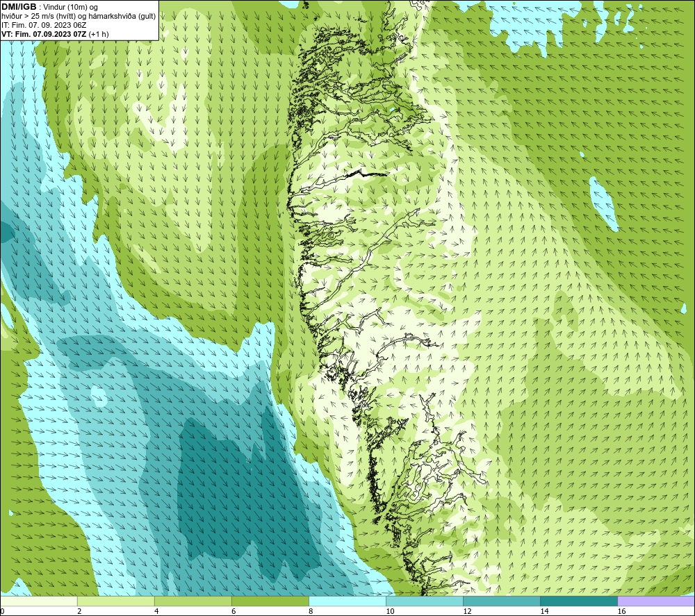
Task: Click the light green 2–4 m/s legend swatch
Action: coord(115,601)
